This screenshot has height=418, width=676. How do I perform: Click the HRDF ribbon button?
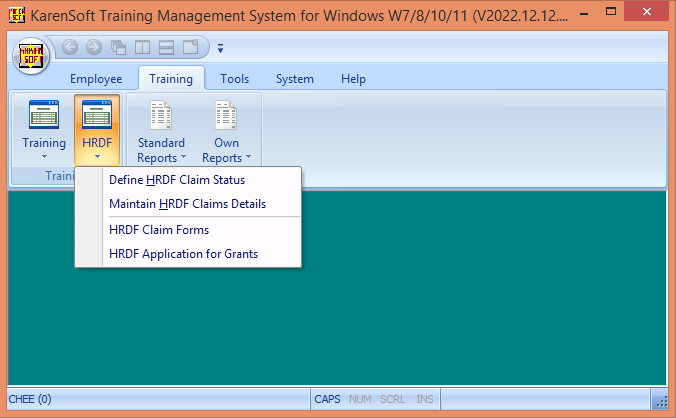pyautogui.click(x=97, y=130)
